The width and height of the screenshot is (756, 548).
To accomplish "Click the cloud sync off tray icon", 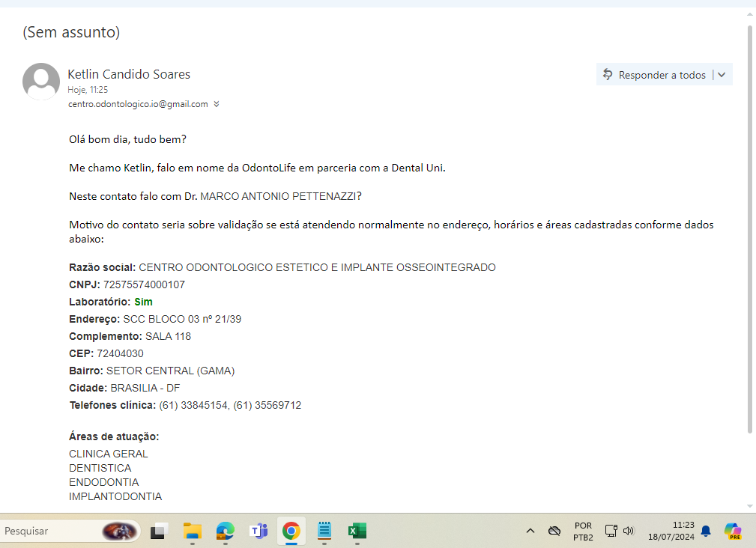I will pos(554,531).
